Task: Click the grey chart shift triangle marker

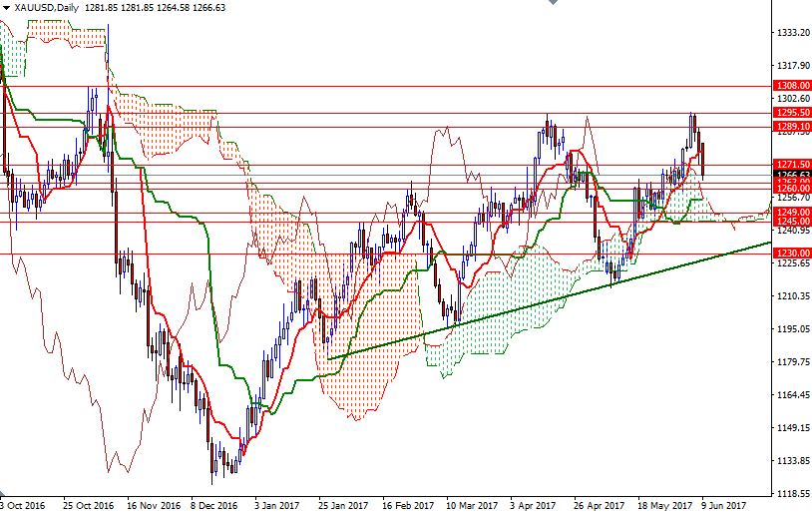Action: point(554,4)
